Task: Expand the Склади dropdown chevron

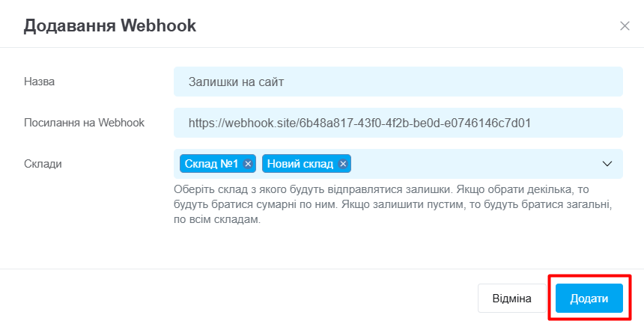Action: [607, 164]
